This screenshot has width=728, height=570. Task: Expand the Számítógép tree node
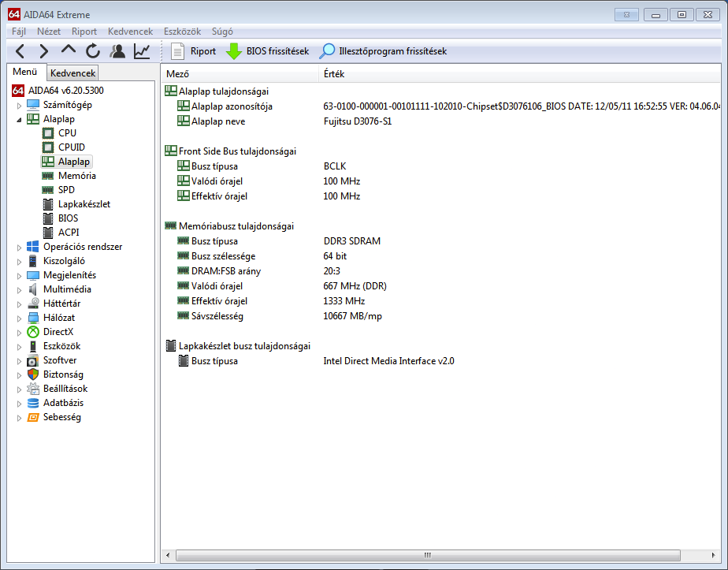19,106
